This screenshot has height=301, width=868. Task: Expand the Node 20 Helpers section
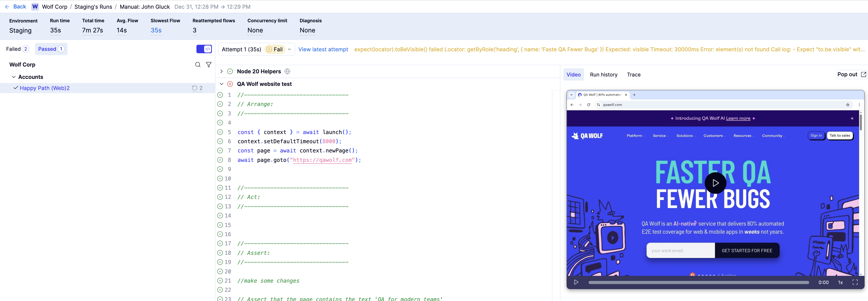click(x=221, y=71)
